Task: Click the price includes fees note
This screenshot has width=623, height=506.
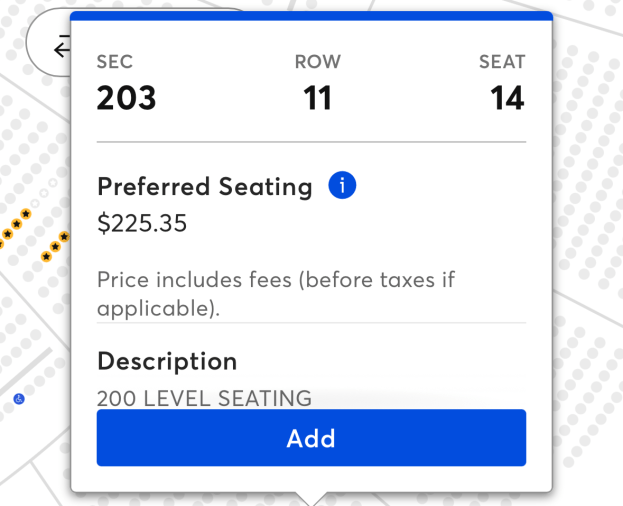Action: pyautogui.click(x=275, y=293)
